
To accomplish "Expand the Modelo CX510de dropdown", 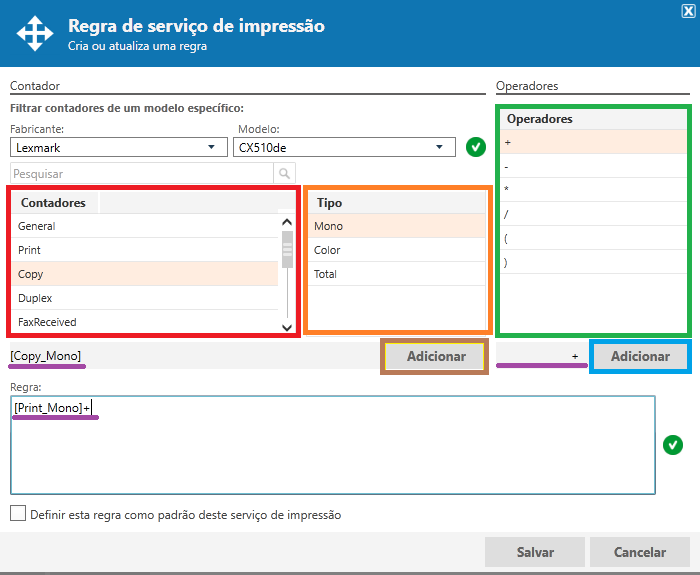I will 439,147.
